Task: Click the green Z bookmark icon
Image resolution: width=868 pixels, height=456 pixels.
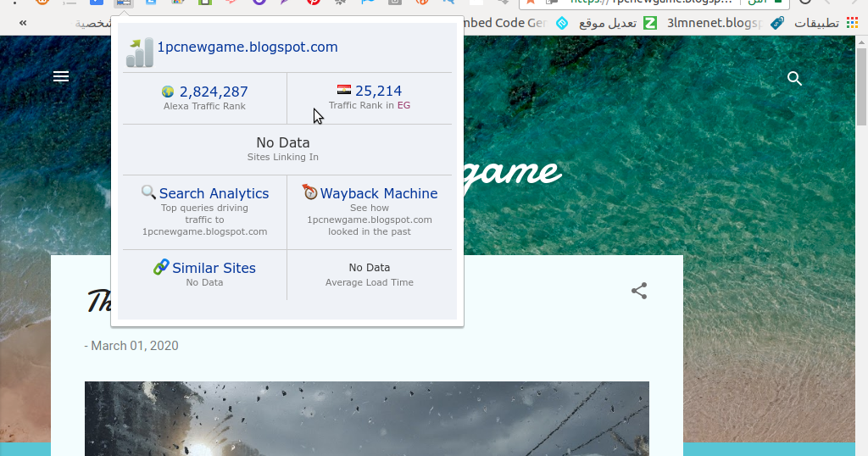Action: point(650,23)
